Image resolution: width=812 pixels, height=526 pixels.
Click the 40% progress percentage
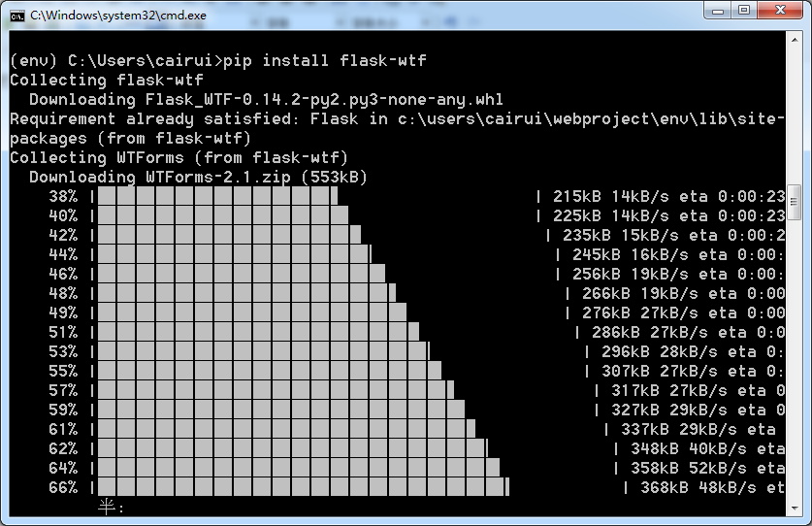pyautogui.click(x=63, y=216)
